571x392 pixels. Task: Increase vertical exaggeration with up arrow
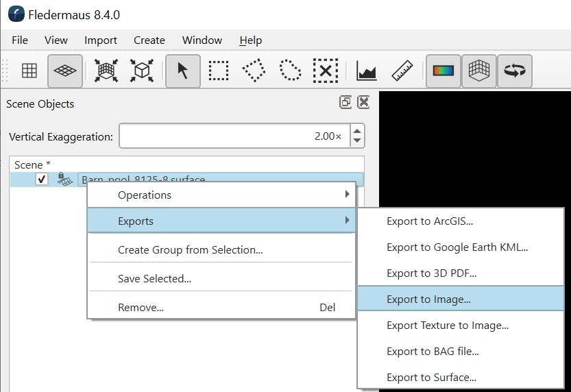point(356,130)
